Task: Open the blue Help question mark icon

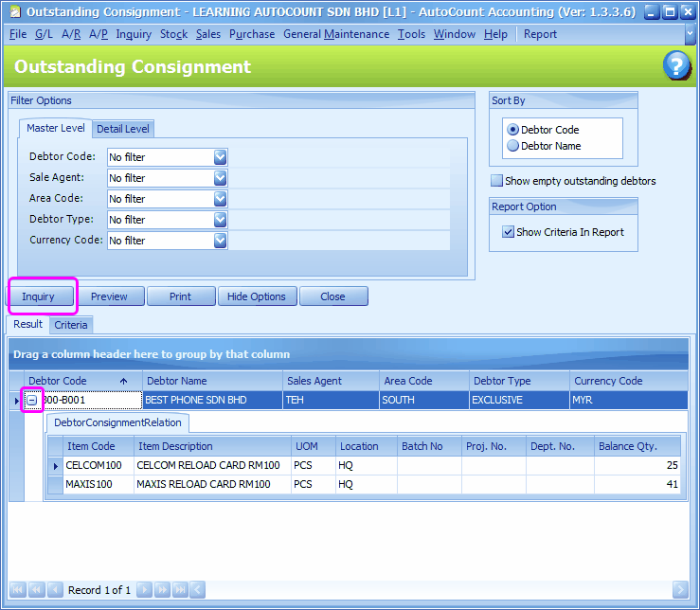Action: click(676, 65)
